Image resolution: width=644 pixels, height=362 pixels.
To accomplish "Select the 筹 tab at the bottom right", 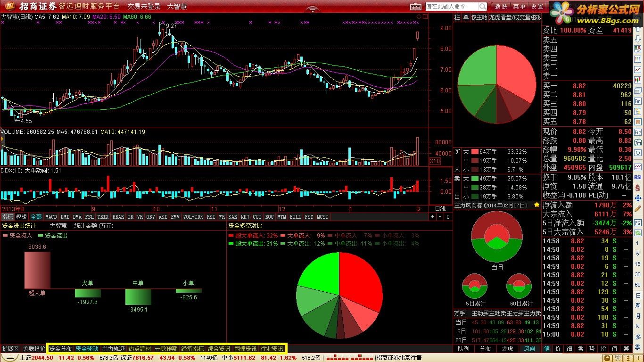I will (x=627, y=349).
